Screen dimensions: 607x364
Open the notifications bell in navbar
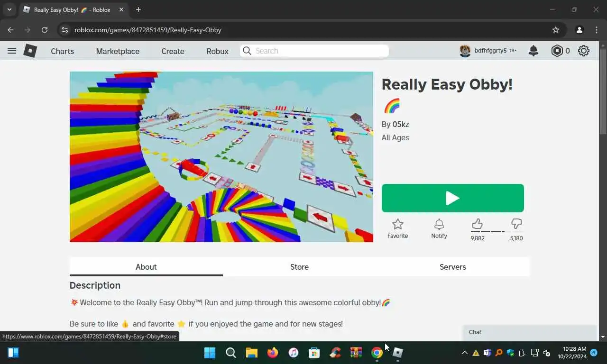coord(533,51)
